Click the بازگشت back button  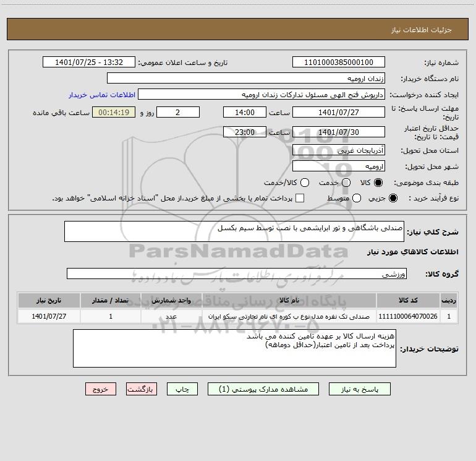(142, 389)
